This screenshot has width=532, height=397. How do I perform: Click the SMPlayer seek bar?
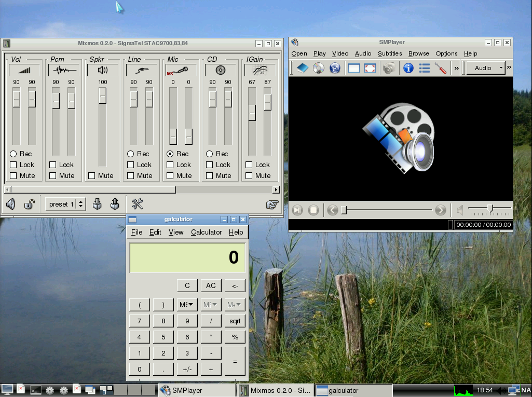coord(387,210)
